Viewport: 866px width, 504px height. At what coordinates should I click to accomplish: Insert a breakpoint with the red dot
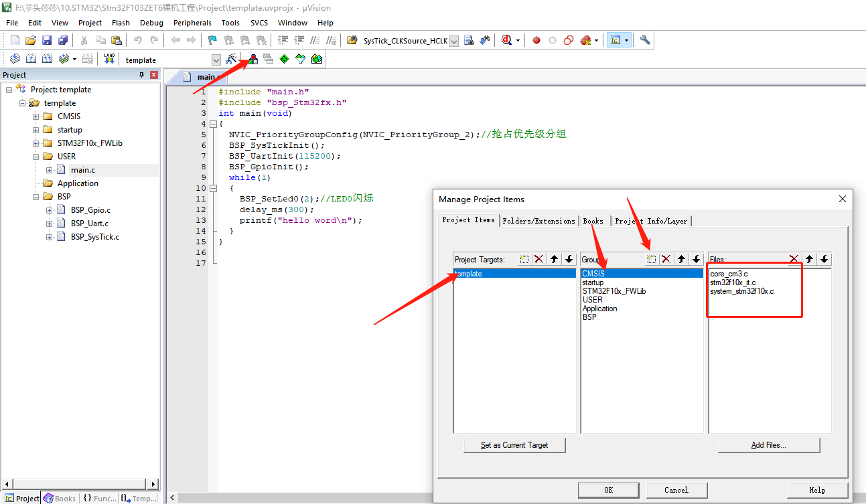[x=536, y=40]
